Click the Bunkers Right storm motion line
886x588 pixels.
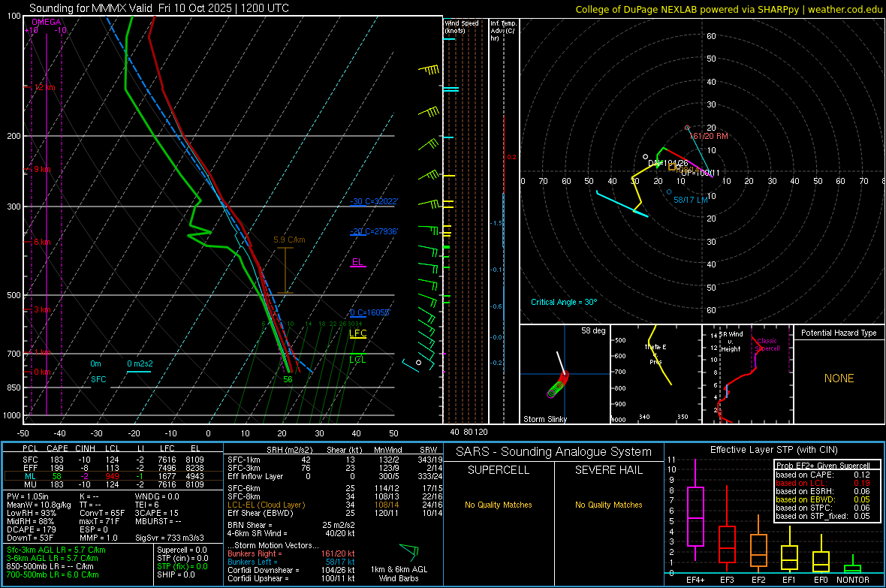coord(291,553)
